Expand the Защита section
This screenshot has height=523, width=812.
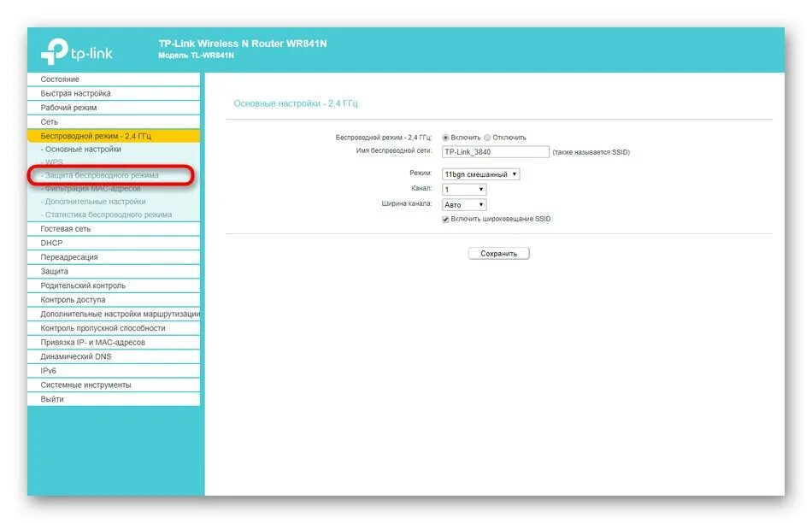(x=114, y=272)
